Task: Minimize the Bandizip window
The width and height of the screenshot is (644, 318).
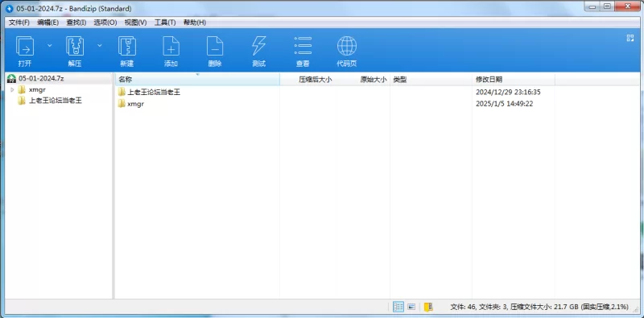Action: [x=592, y=6]
